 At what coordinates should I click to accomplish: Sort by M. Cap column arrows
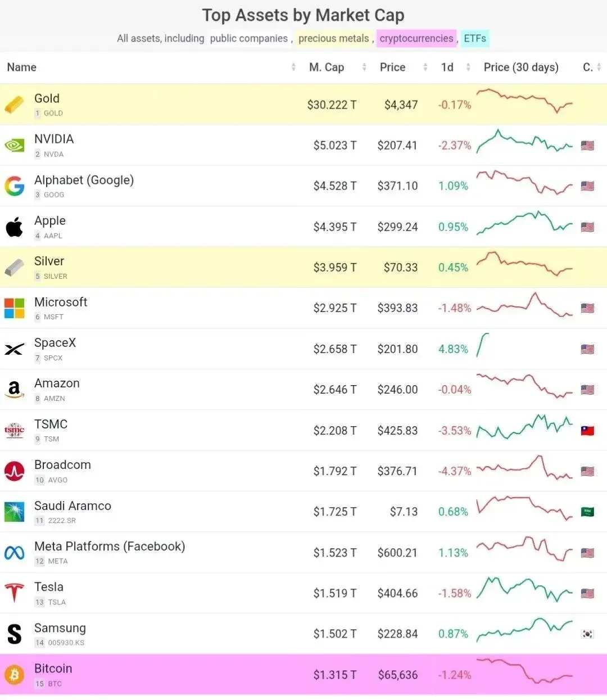tap(364, 67)
